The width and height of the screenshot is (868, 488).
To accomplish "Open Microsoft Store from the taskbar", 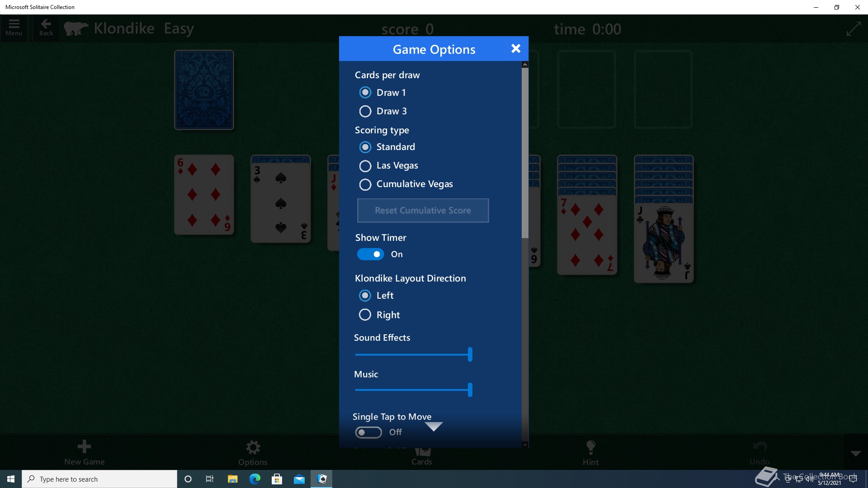I will (277, 479).
